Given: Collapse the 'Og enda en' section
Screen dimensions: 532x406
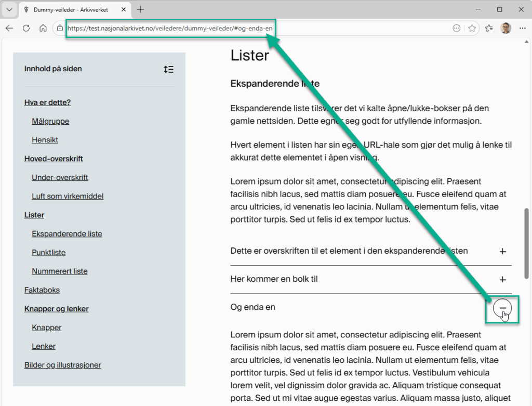Looking at the screenshot, I should (x=502, y=308).
